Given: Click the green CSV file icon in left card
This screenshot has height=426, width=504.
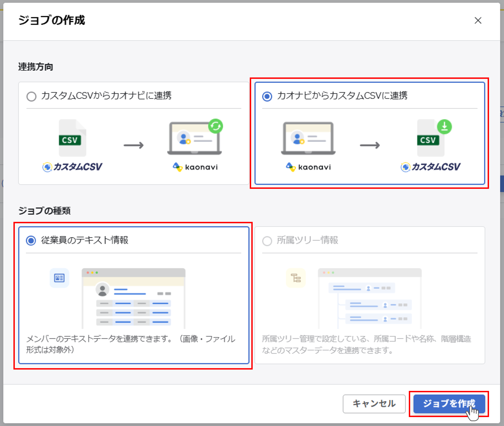Looking at the screenshot, I should (72, 138).
